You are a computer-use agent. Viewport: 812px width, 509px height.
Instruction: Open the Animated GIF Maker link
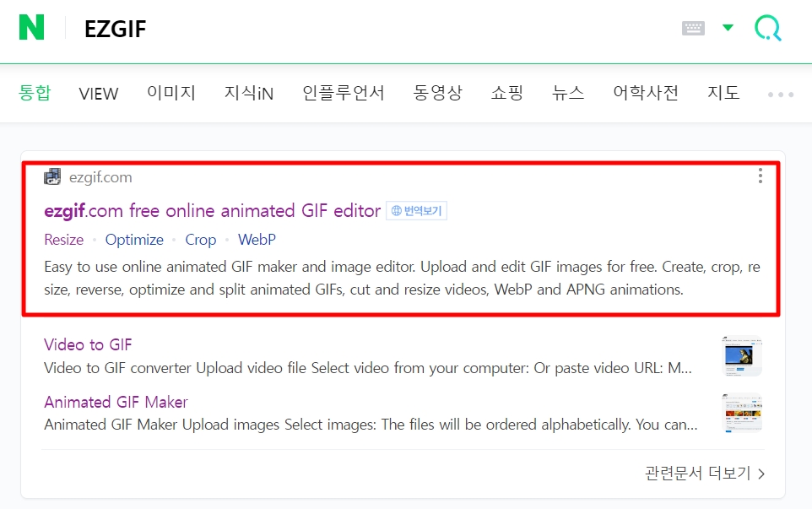tap(116, 402)
